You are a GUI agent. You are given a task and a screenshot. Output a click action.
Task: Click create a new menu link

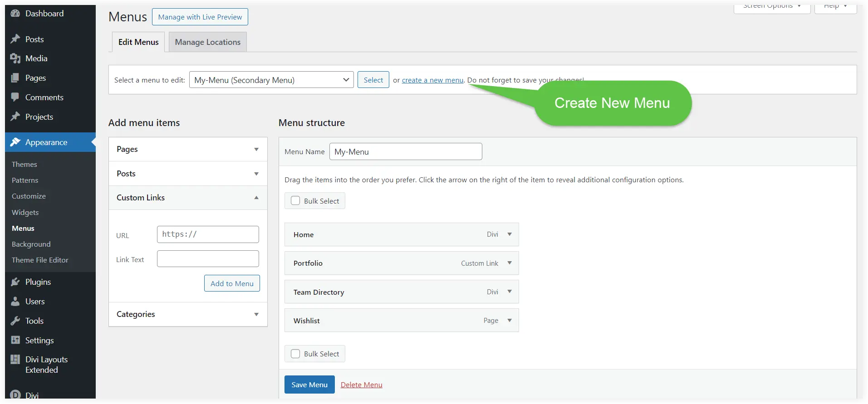coord(433,80)
